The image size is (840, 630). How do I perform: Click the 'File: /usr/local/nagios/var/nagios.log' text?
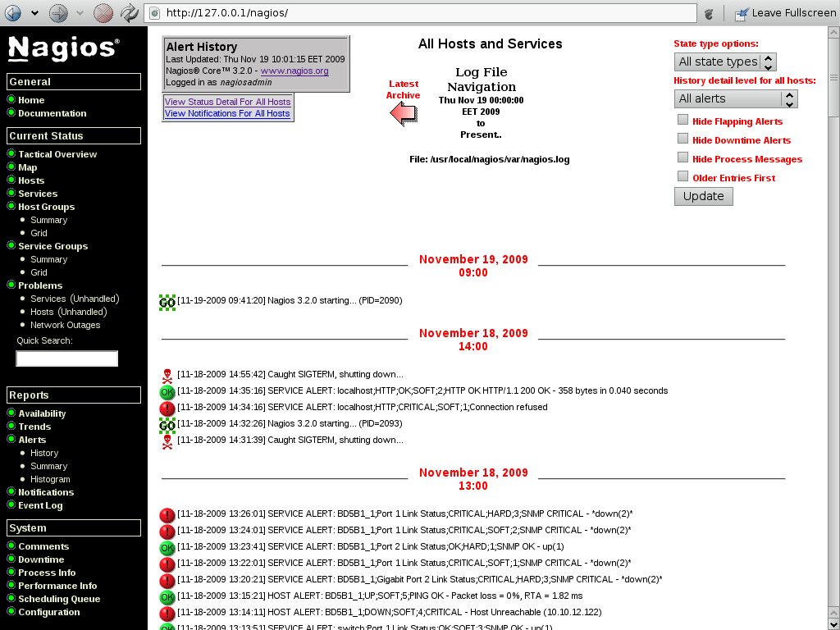490,159
